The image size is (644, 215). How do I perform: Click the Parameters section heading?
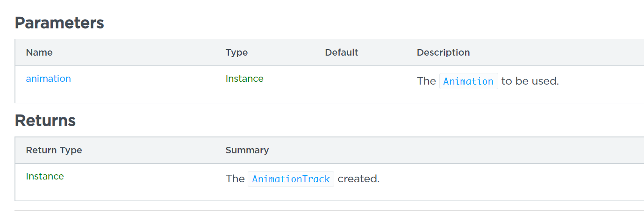[x=59, y=22]
